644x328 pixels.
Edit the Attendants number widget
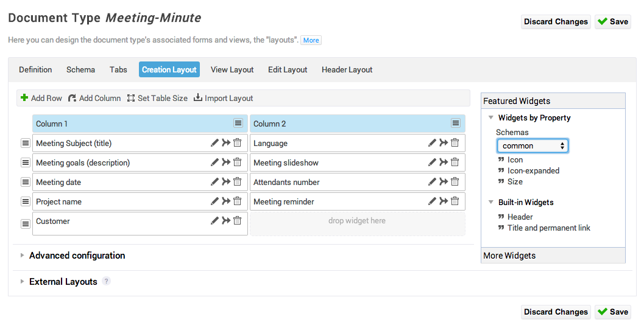point(432,182)
